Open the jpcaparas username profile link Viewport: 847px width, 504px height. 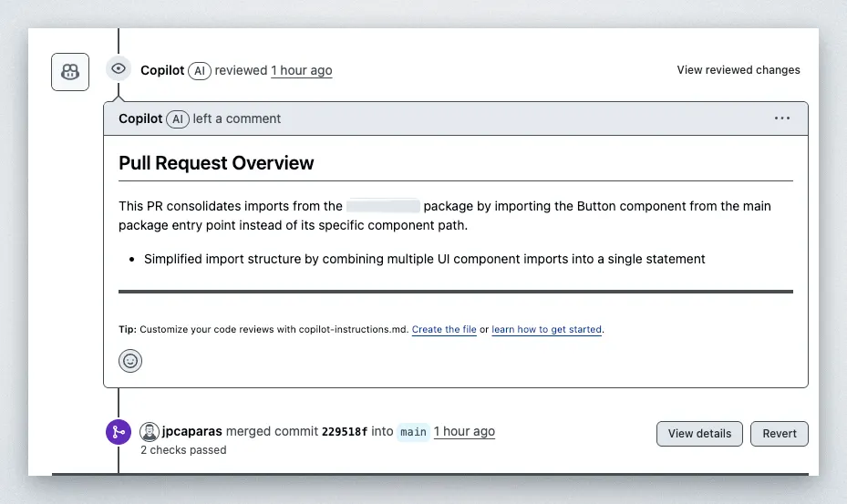click(191, 431)
